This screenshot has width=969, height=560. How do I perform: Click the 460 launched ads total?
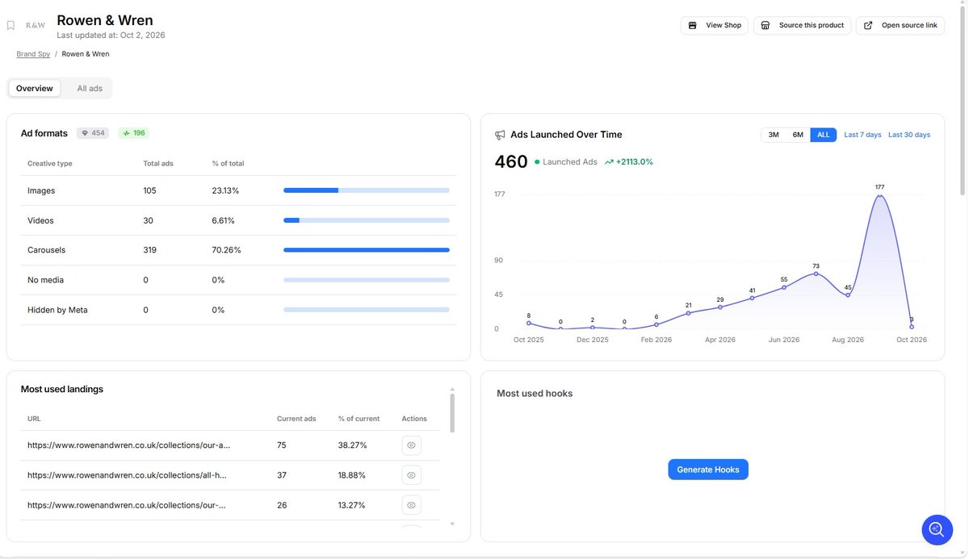click(x=511, y=161)
